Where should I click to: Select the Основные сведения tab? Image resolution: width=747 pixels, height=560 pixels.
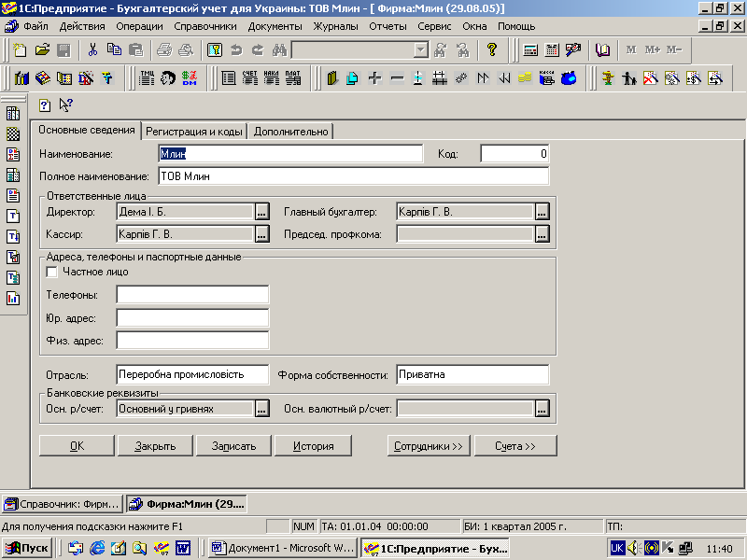pyautogui.click(x=87, y=130)
